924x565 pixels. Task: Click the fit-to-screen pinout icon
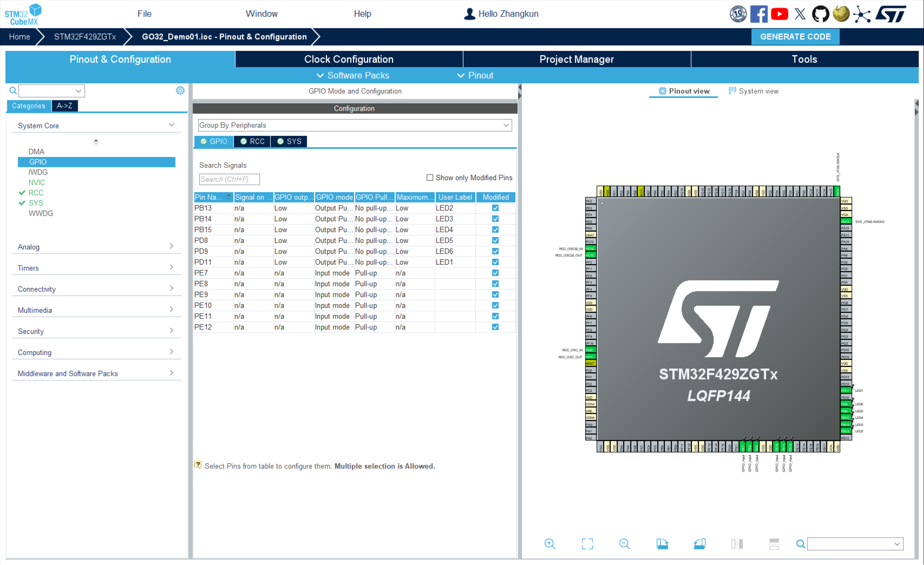click(x=587, y=544)
